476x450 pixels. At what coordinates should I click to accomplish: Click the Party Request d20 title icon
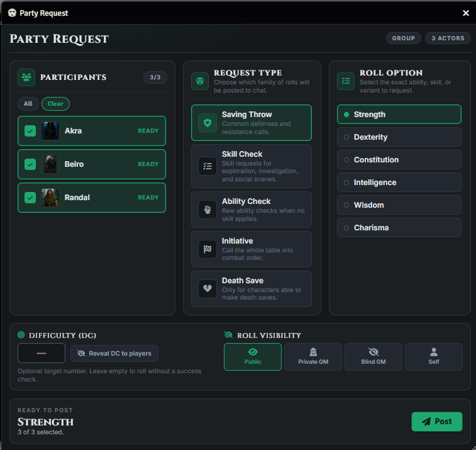tap(12, 13)
